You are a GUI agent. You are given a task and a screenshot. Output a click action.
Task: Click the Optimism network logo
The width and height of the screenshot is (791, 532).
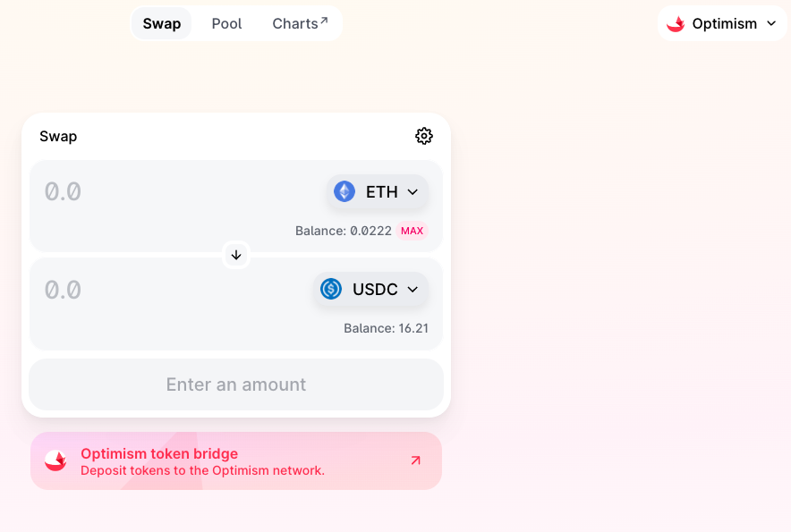tap(676, 24)
